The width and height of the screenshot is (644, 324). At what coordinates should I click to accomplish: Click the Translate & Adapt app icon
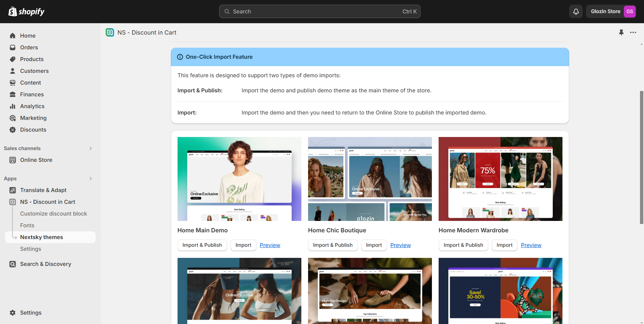click(x=13, y=190)
